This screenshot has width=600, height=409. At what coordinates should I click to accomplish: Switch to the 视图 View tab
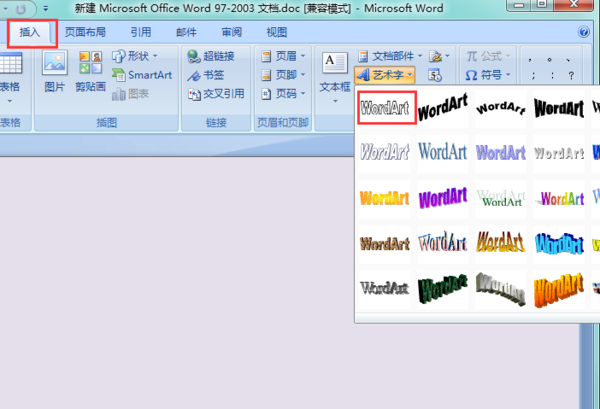click(277, 32)
